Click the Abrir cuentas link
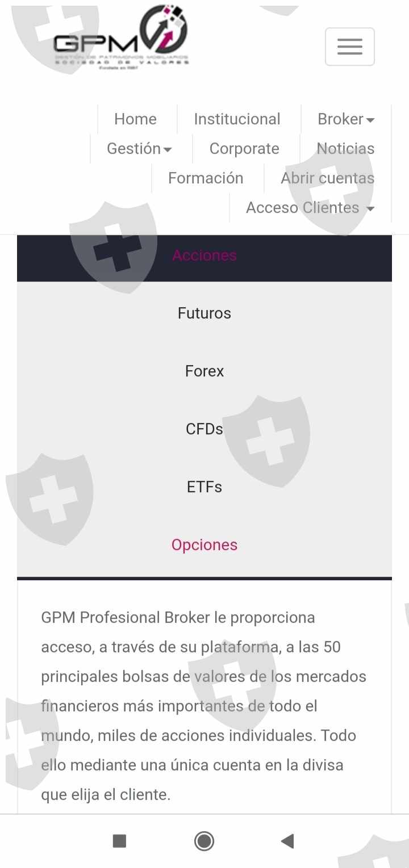This screenshot has width=409, height=868. [327, 178]
